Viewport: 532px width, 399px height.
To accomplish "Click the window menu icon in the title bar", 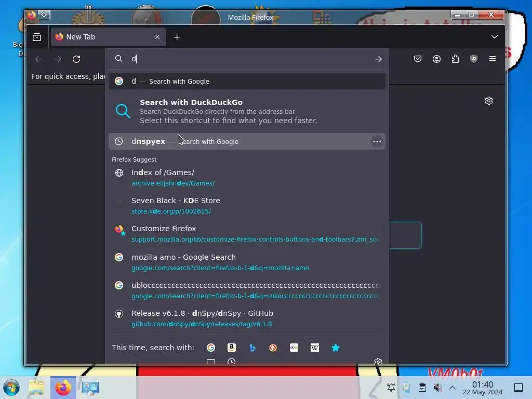I will [x=32, y=15].
